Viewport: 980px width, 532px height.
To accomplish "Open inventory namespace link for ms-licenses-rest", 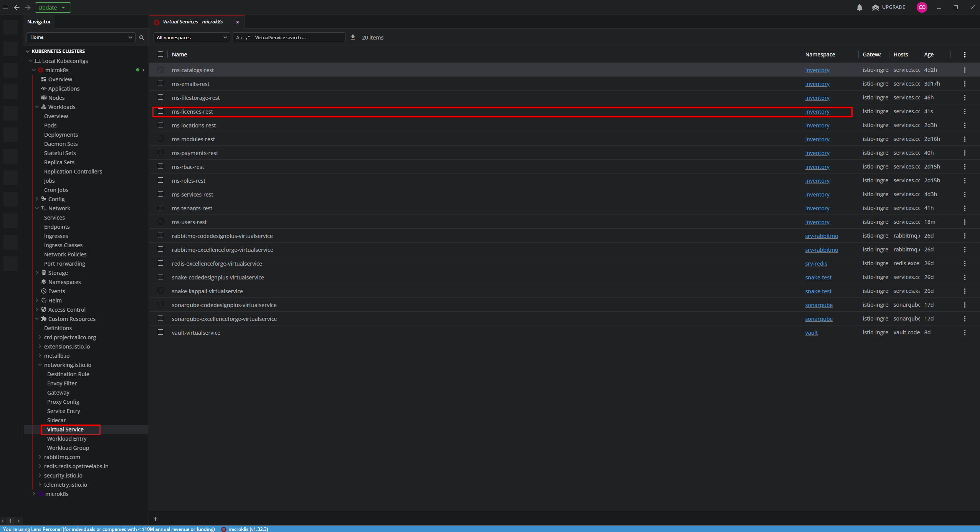I will pos(817,111).
